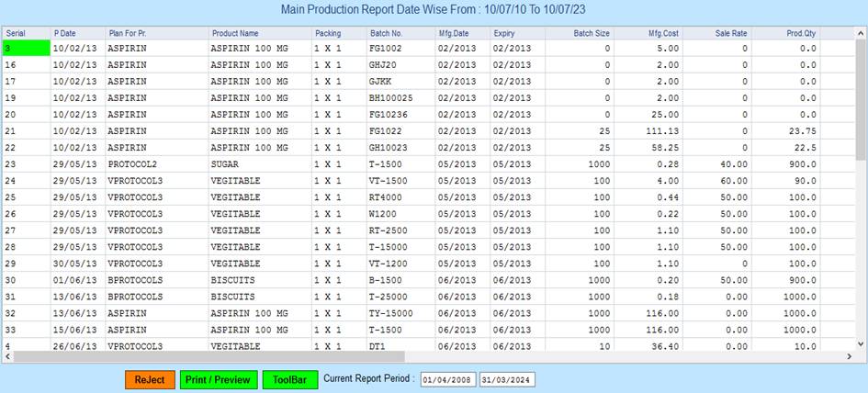The image size is (868, 393).
Task: Open Print / Preview for the report
Action: (x=217, y=379)
